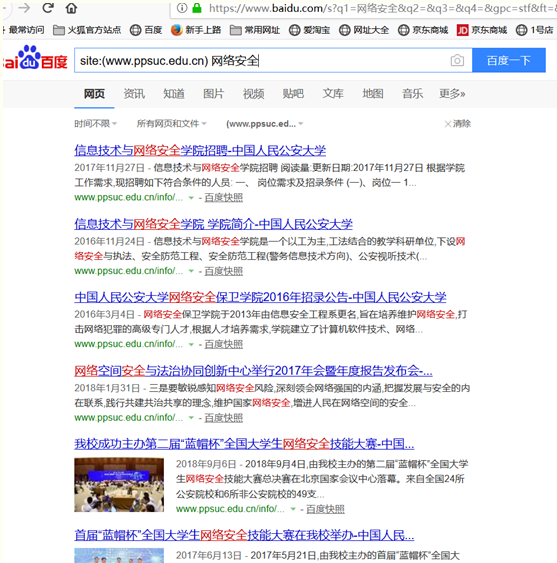This screenshot has height=563, width=557.
Task: Expand URL arrow under 第二届蓝帽杯 result
Action: [x=293, y=509]
